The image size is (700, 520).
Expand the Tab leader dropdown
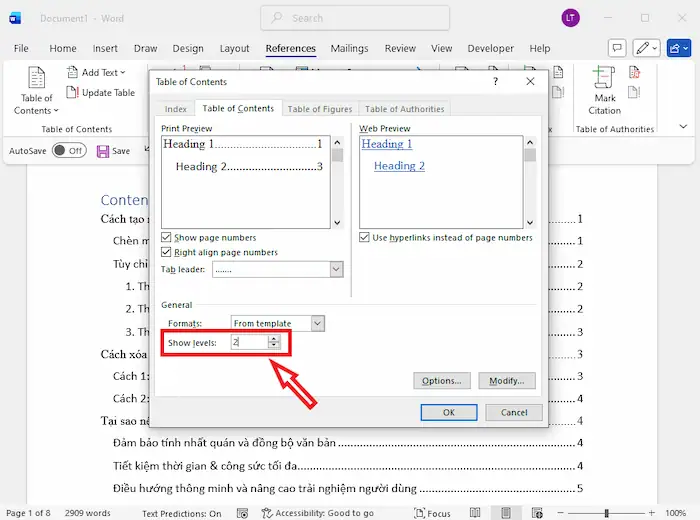(x=336, y=269)
